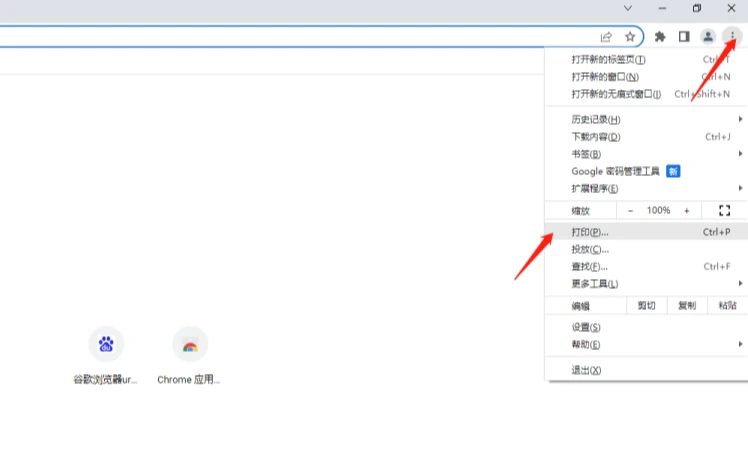Choose 设置(S) in the menu
The height and width of the screenshot is (458, 748).
pos(646,327)
